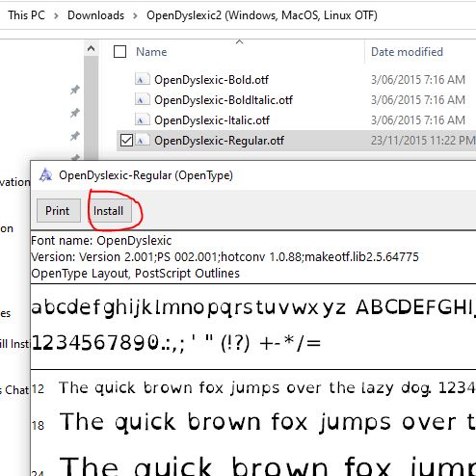The image size is (476, 476).
Task: Click the font viewer title bar icon
Action: (x=45, y=175)
